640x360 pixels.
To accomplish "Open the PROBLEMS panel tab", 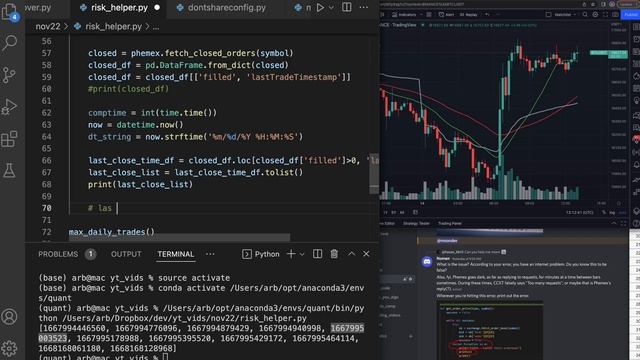I will [58, 254].
